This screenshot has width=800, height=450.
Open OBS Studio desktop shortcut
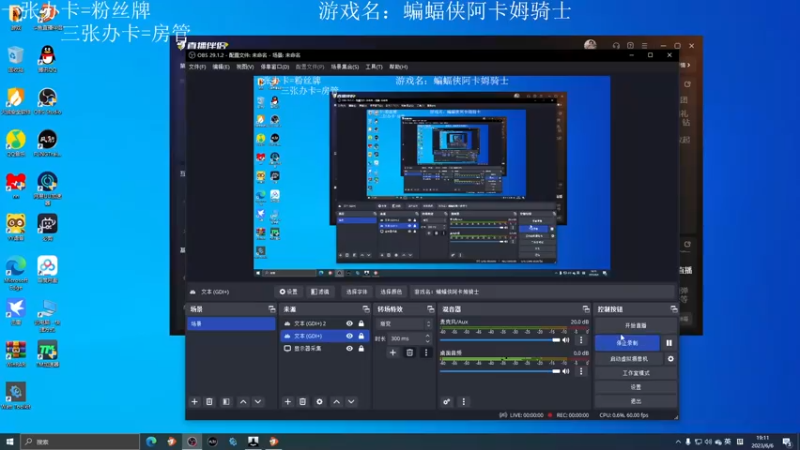pos(47,101)
